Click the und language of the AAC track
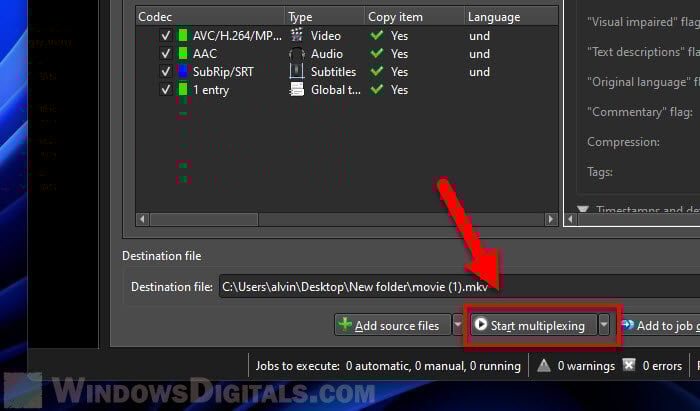The height and width of the screenshot is (411, 700). click(x=479, y=54)
